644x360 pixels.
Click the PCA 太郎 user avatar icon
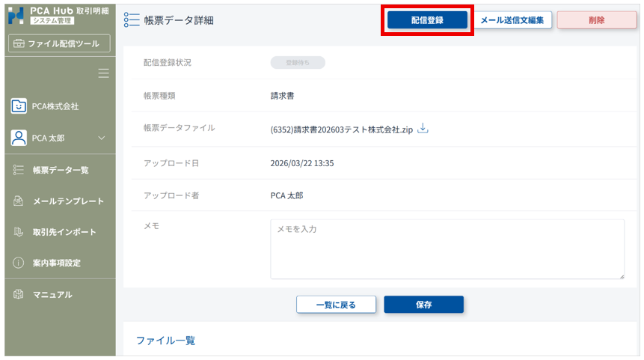click(x=19, y=138)
